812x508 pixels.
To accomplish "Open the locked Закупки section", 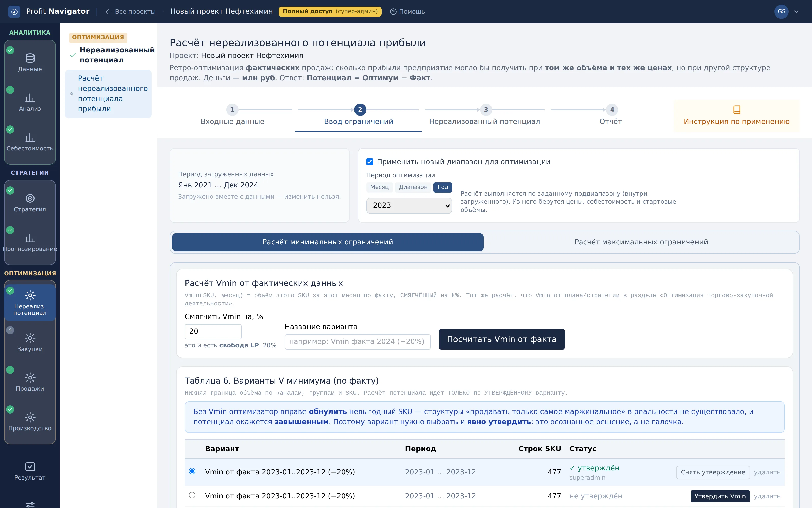I will coord(30,342).
